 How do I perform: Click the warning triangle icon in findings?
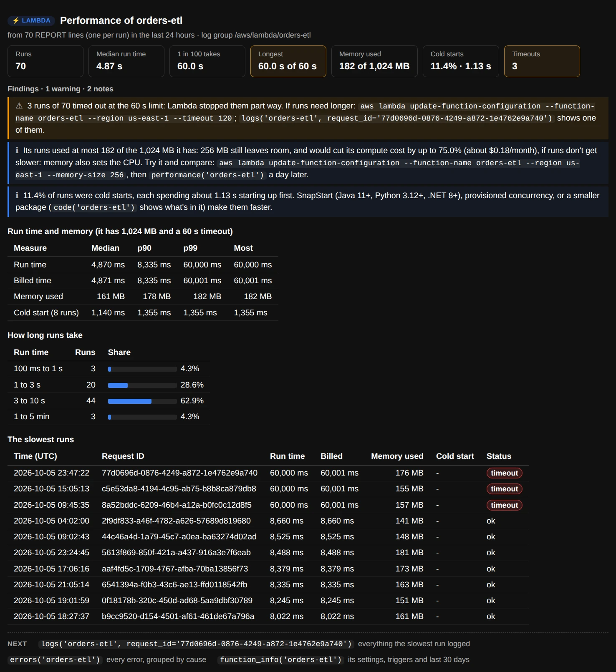tap(19, 106)
